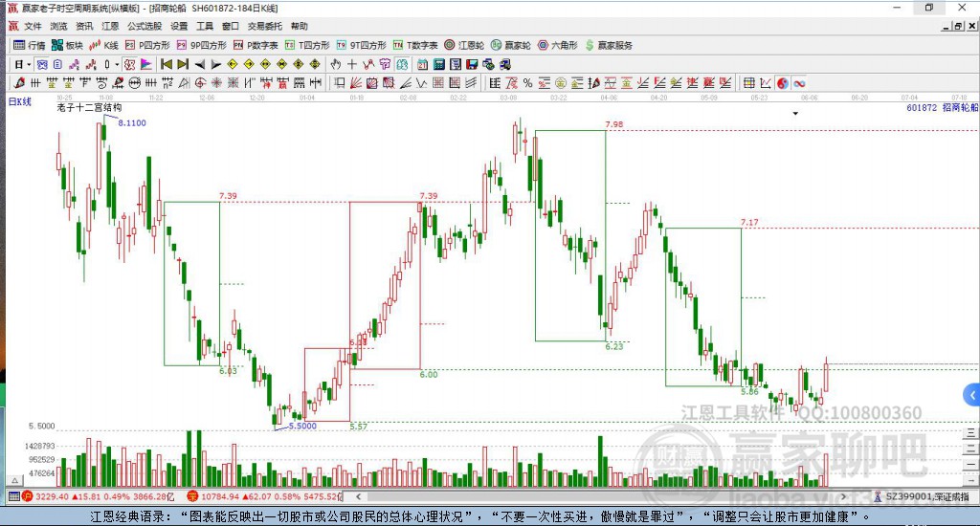Select the crosshair plus cursor tool
Image resolution: width=980 pixels, height=526 pixels.
coord(352,64)
